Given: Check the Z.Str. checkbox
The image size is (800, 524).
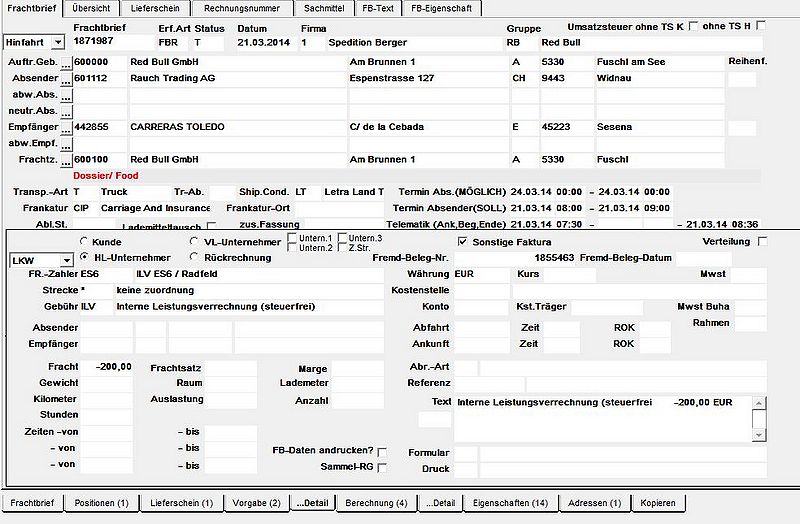Looking at the screenshot, I should (342, 247).
